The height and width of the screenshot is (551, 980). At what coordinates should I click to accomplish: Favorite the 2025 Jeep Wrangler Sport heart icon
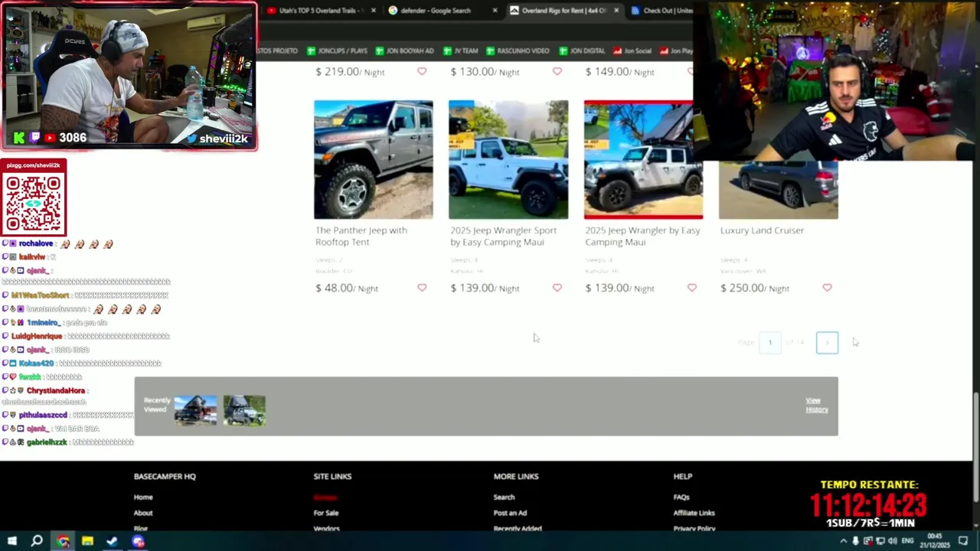(x=557, y=288)
